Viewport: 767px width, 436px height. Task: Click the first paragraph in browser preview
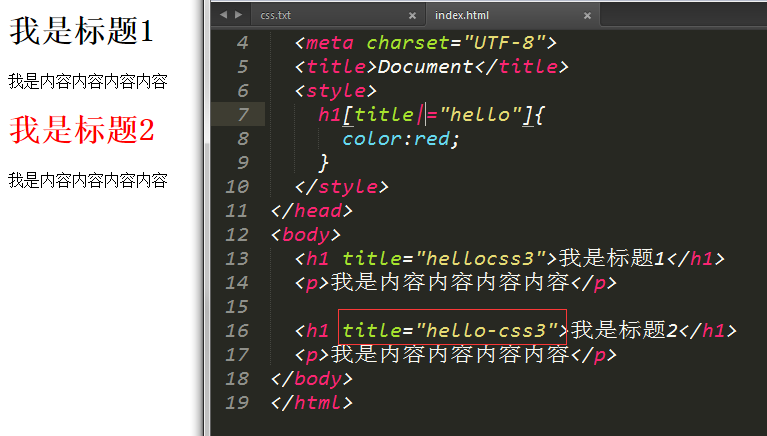tap(88, 81)
